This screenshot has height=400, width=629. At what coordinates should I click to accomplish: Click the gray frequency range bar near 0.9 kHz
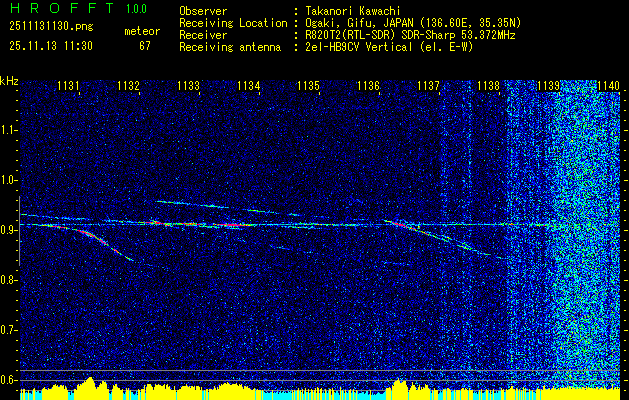point(19,231)
